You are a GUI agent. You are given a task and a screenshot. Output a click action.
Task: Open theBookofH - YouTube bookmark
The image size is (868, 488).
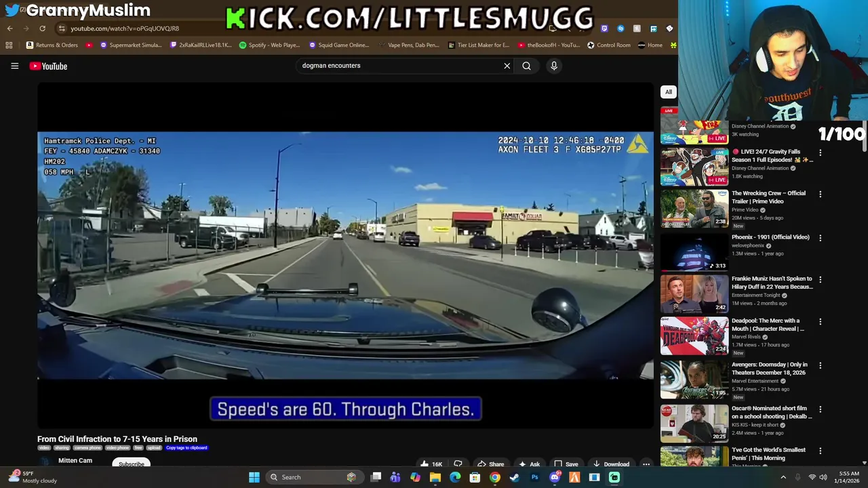tap(549, 45)
